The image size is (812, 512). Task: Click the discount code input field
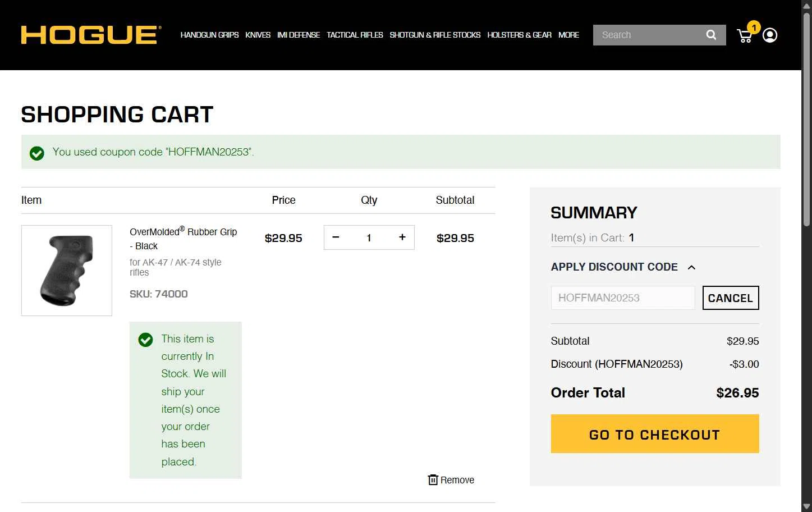(x=623, y=298)
